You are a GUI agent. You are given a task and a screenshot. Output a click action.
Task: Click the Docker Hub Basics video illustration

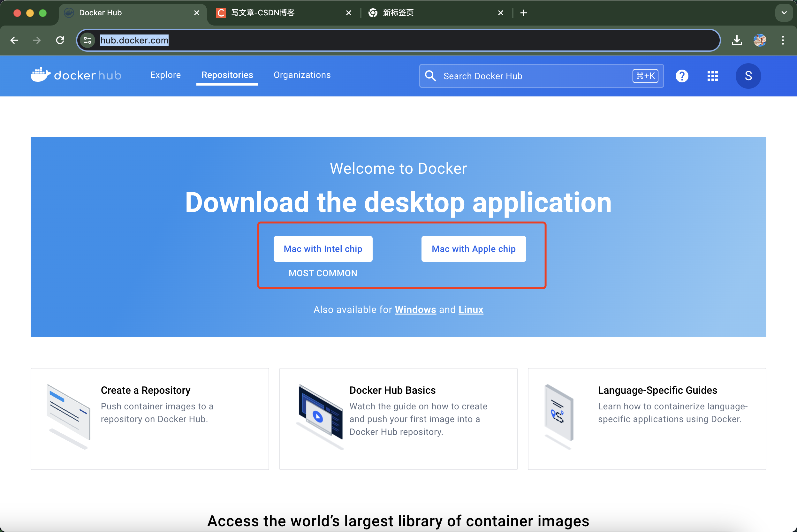coord(320,417)
